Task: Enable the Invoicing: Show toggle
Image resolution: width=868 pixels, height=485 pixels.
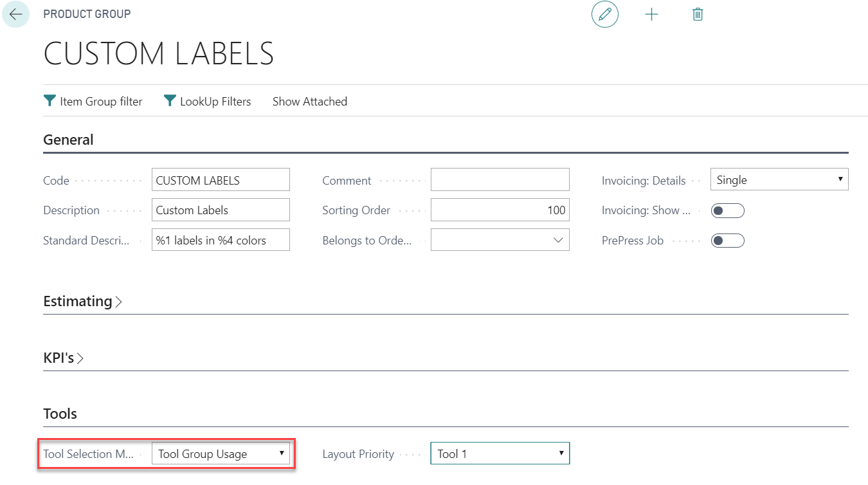Action: (x=727, y=210)
